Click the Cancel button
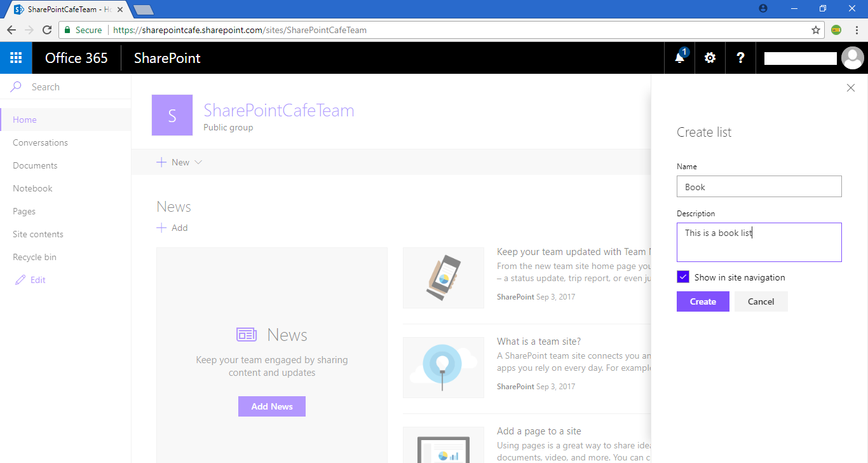The image size is (868, 463). coord(761,301)
